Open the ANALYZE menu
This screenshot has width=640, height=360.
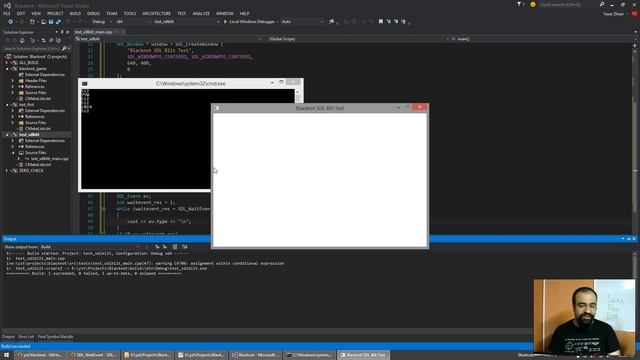click(x=201, y=13)
